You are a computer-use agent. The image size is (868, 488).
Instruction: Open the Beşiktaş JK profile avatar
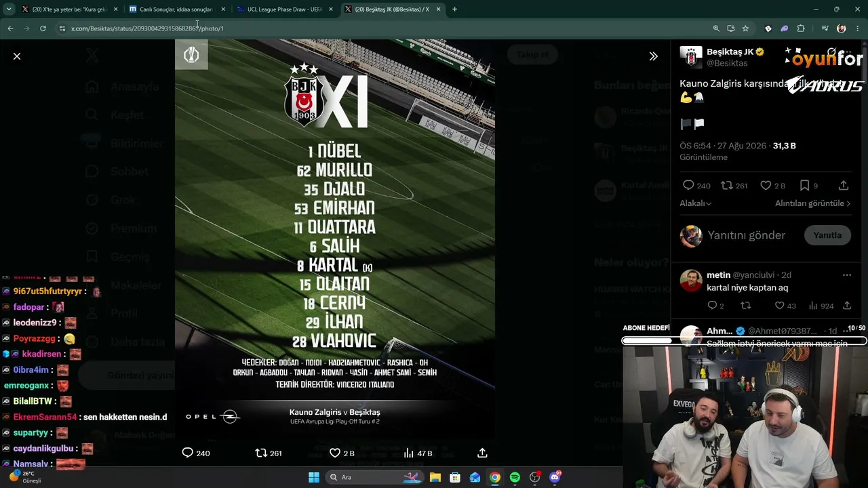pyautogui.click(x=691, y=58)
